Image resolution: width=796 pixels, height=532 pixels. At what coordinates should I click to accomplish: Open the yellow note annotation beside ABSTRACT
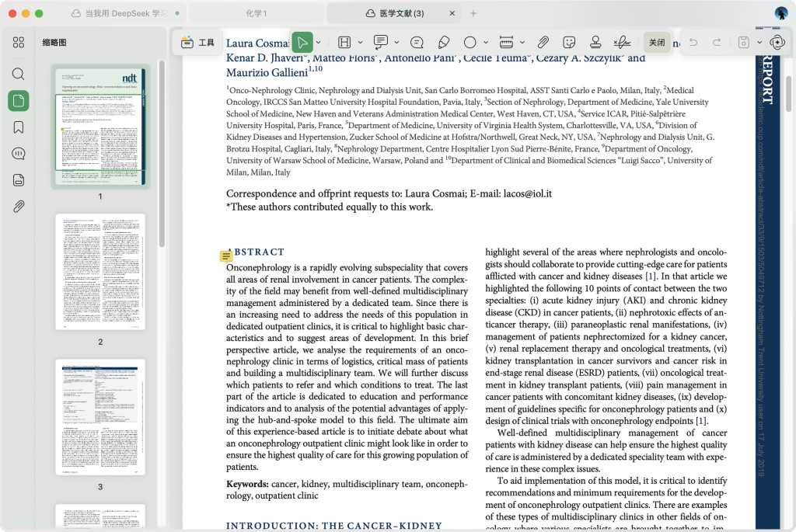pos(226,256)
